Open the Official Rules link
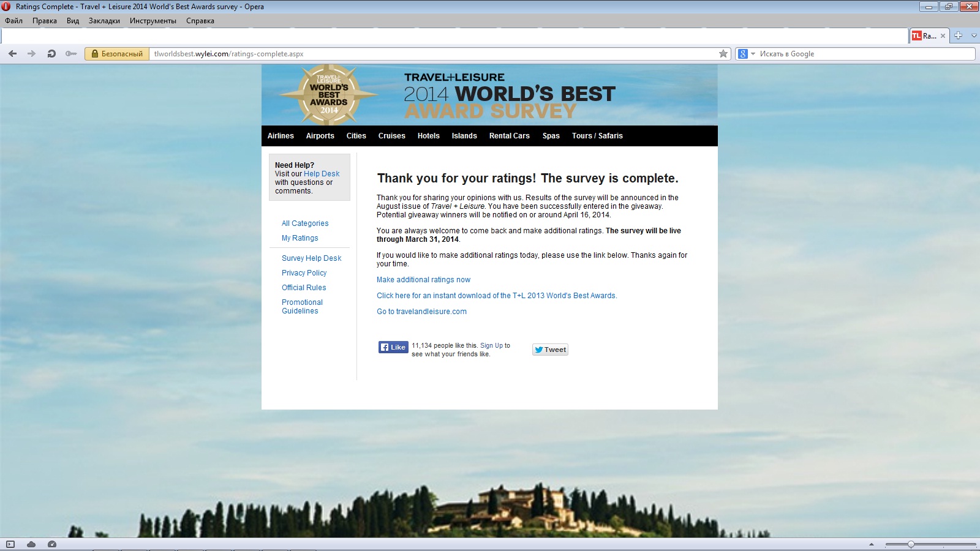Image resolution: width=980 pixels, height=551 pixels. (x=304, y=288)
